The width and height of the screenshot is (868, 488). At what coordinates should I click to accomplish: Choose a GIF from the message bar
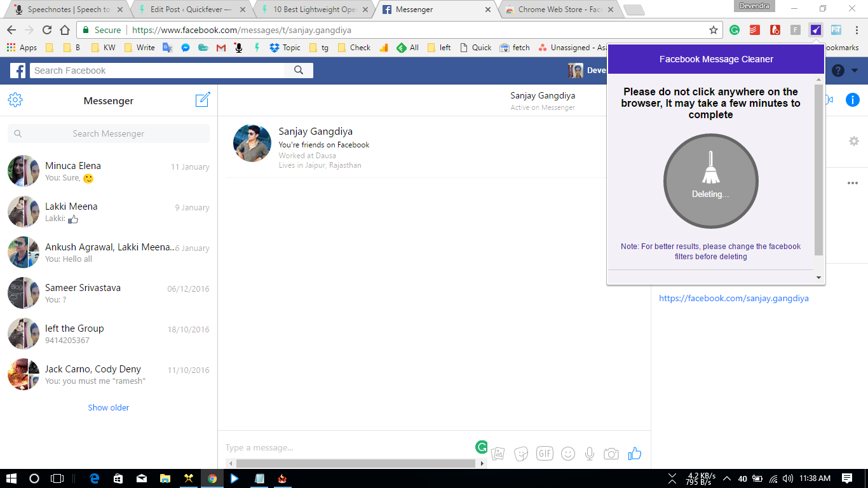tap(545, 453)
